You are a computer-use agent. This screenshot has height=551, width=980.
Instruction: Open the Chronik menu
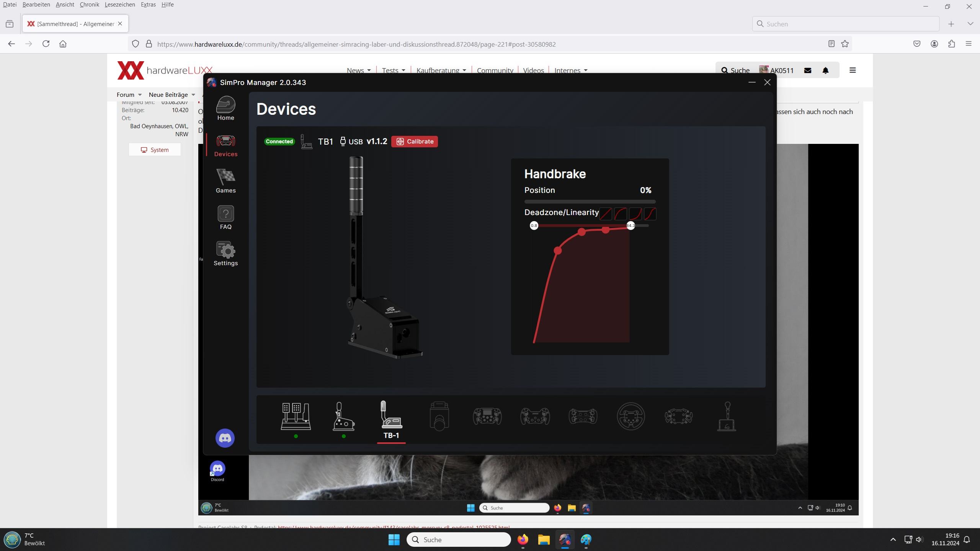tap(89, 5)
